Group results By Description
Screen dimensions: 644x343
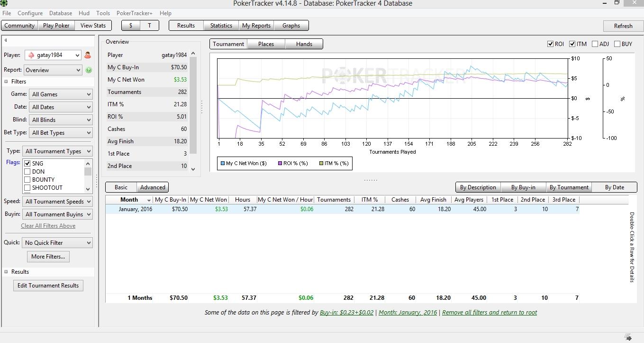478,187
